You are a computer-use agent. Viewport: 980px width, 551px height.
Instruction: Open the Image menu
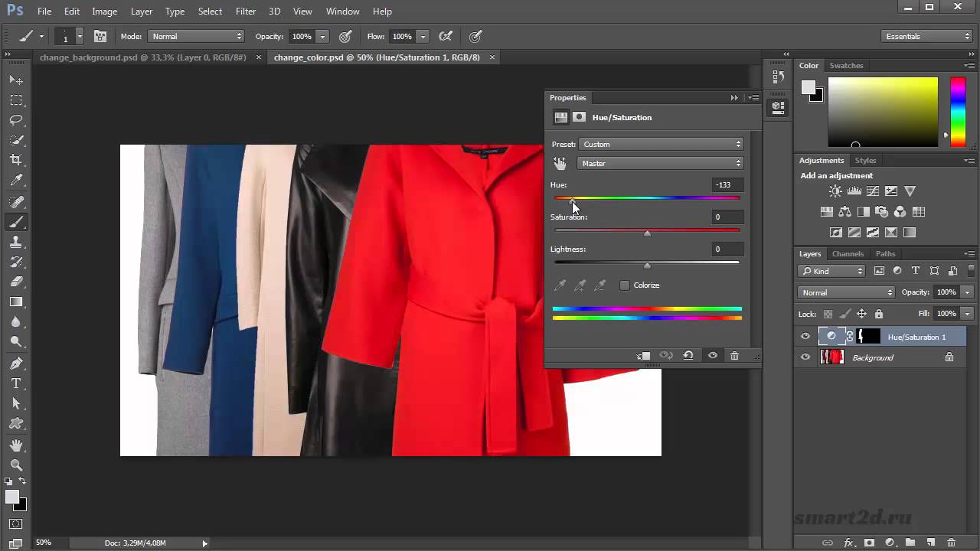click(104, 11)
